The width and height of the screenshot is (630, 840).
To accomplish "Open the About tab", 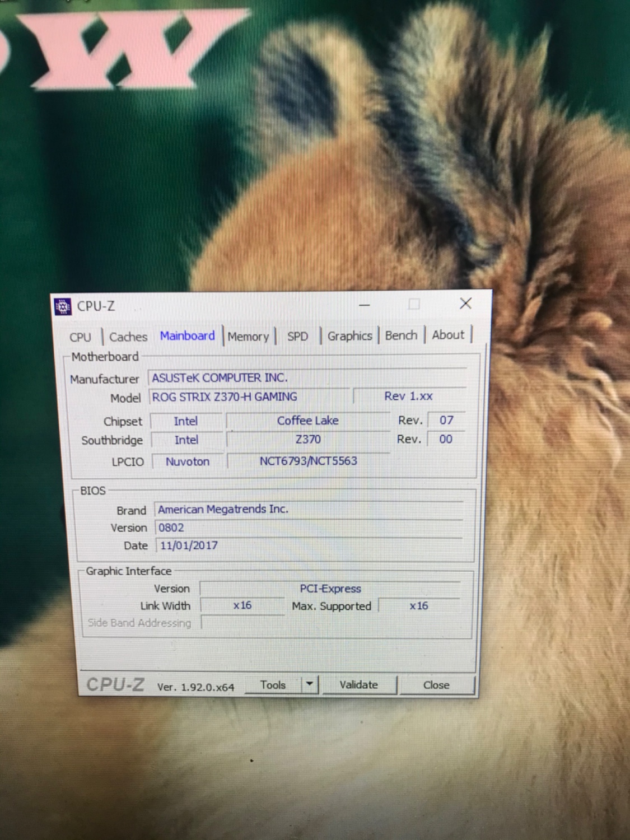I will pos(448,334).
